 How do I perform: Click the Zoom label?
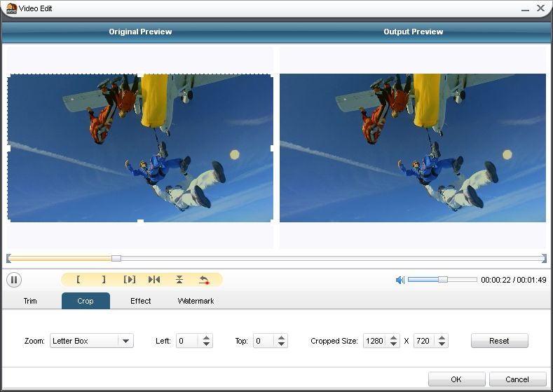34,341
